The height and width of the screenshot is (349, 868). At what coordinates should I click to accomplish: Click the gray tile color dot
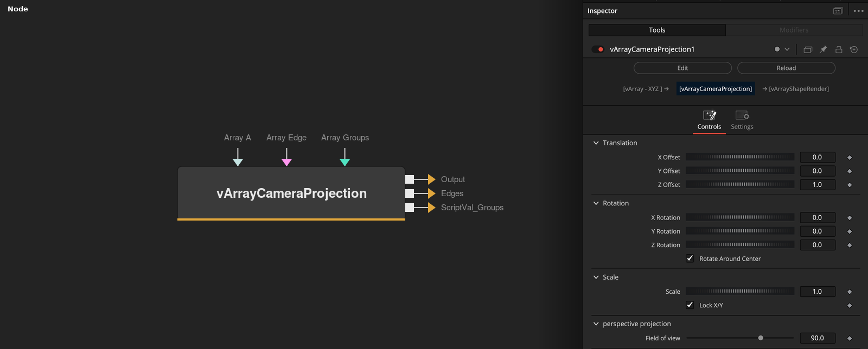tap(777, 49)
